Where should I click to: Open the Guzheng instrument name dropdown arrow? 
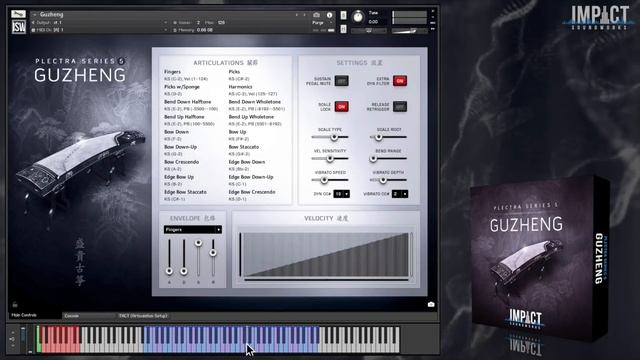35,15
